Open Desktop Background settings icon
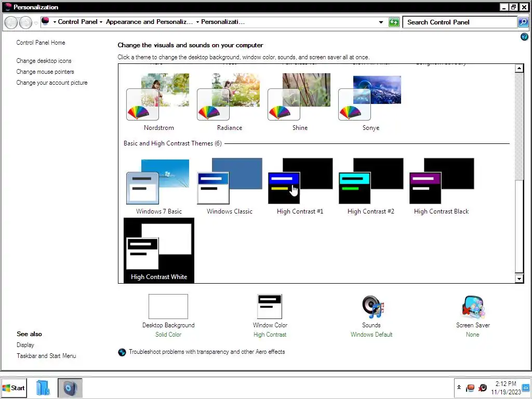The width and height of the screenshot is (532, 399). [x=168, y=307]
